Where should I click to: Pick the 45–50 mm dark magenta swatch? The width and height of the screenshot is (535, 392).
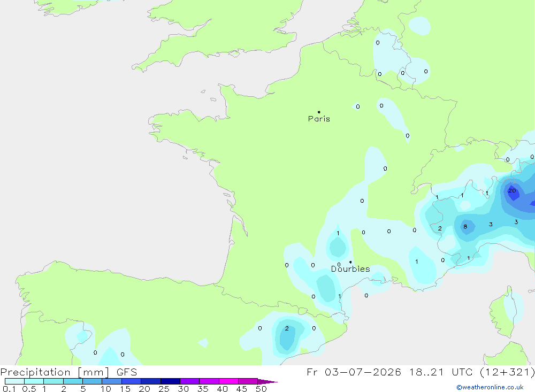pyautogui.click(x=248, y=381)
